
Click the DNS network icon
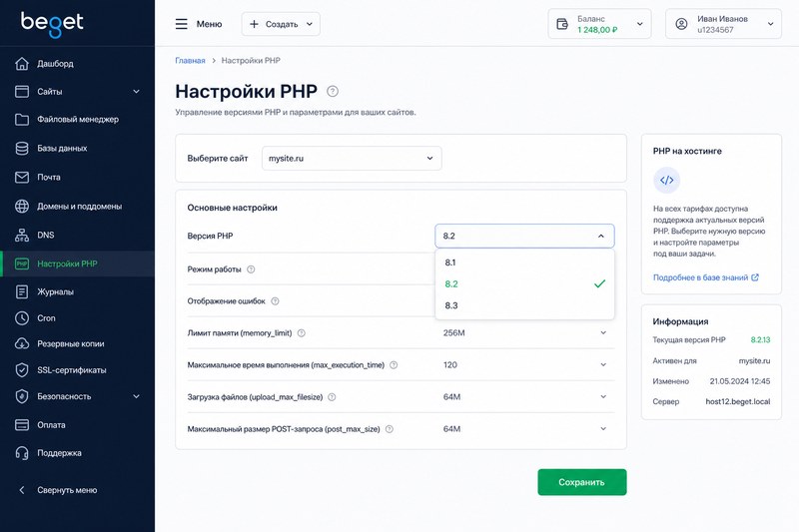[22, 235]
